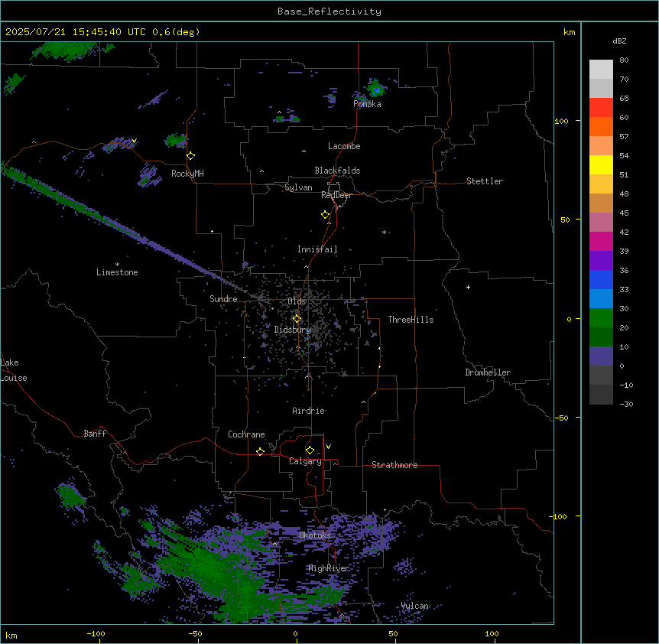Click the Calgary city label

pyautogui.click(x=305, y=461)
